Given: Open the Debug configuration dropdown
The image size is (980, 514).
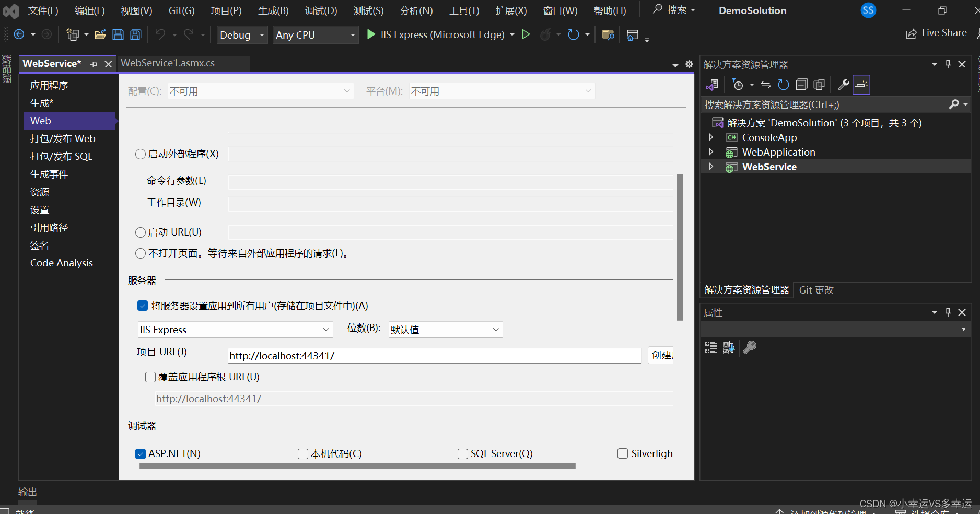Looking at the screenshot, I should [x=242, y=35].
